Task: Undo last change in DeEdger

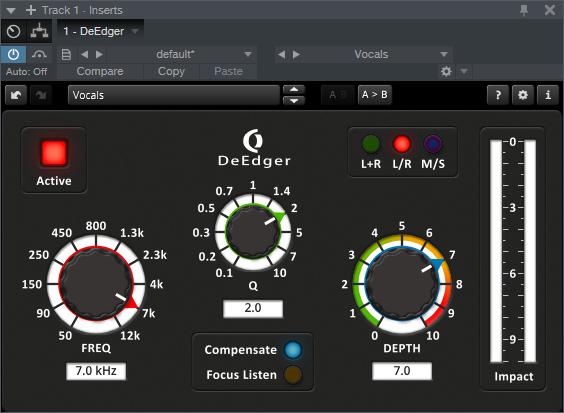Action: pos(16,95)
